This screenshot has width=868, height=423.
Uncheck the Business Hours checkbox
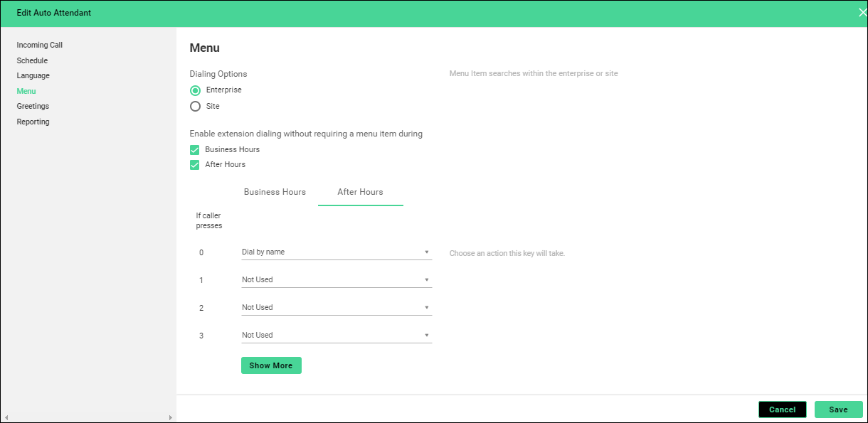(195, 150)
